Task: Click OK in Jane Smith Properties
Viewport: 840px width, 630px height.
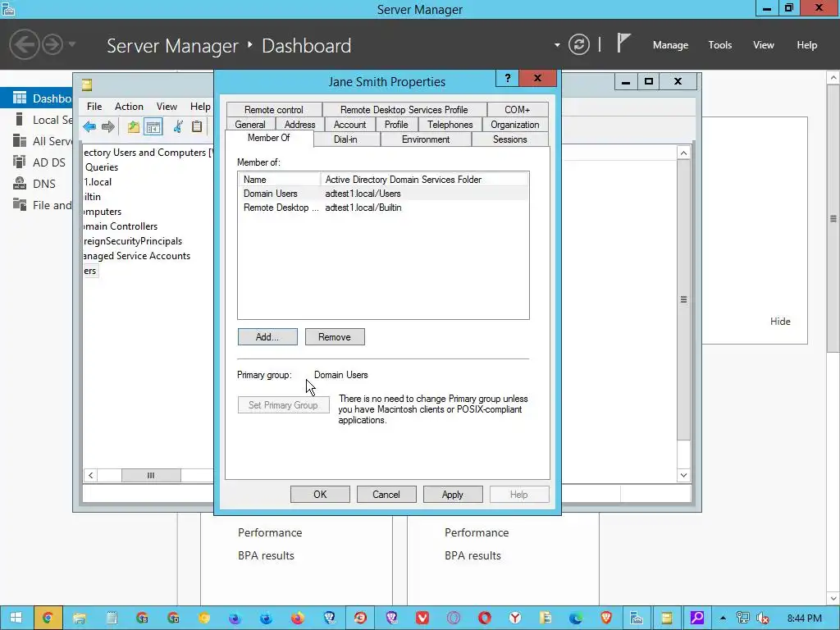Action: (321, 495)
